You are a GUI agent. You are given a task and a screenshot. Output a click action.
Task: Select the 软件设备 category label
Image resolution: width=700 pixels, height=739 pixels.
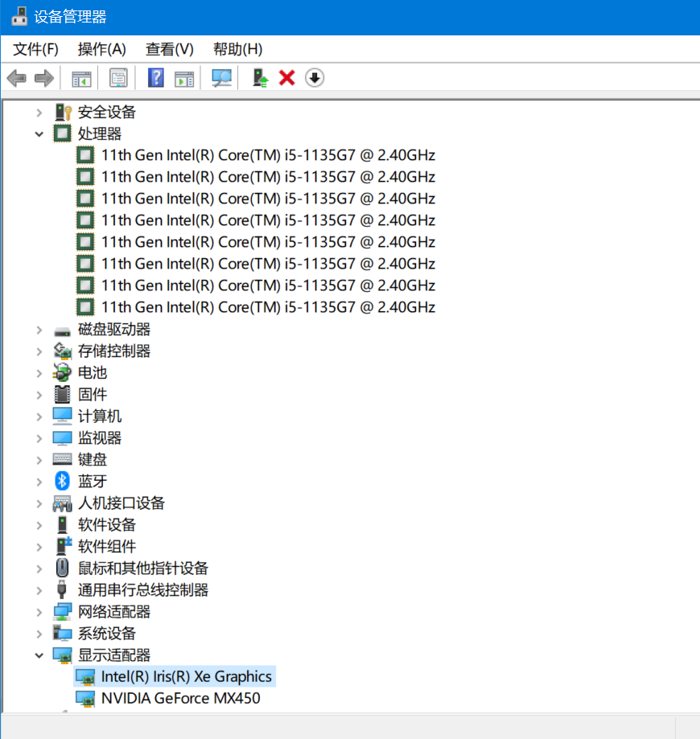(107, 525)
